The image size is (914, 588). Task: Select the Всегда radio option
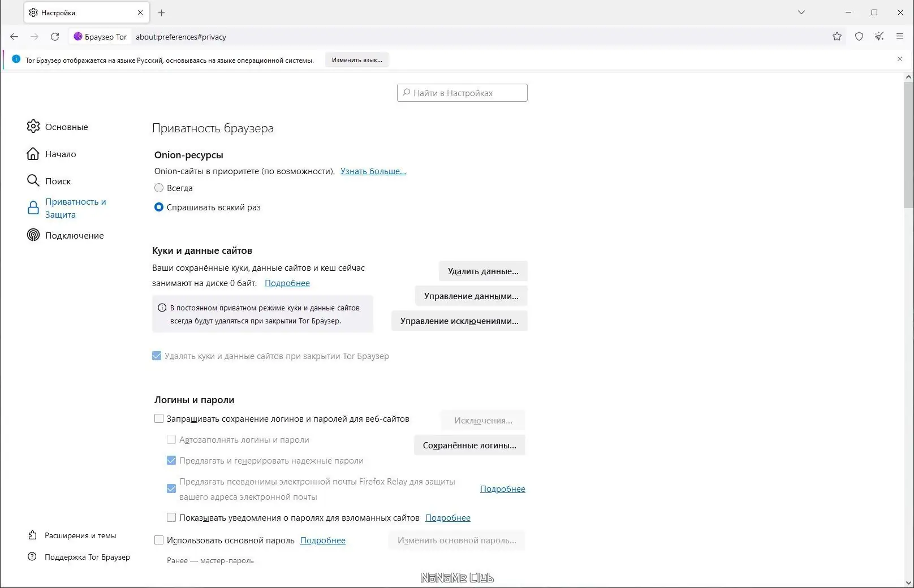[159, 188]
